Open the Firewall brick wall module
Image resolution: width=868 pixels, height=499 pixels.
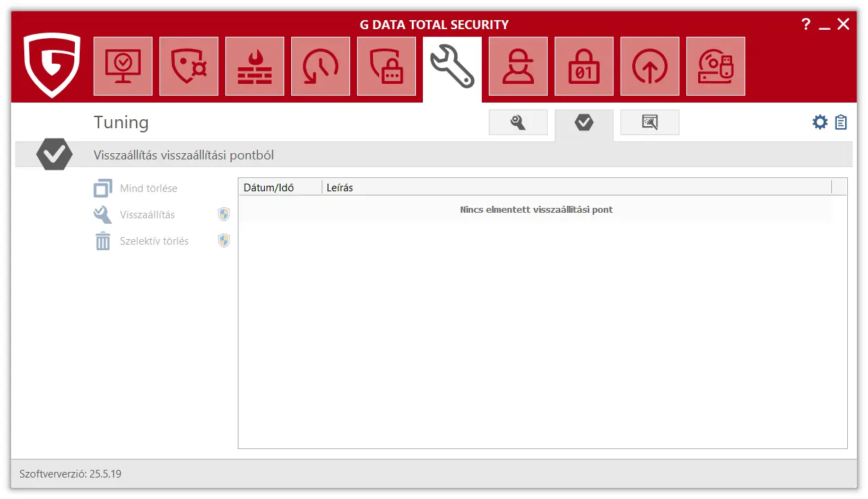[x=254, y=67]
